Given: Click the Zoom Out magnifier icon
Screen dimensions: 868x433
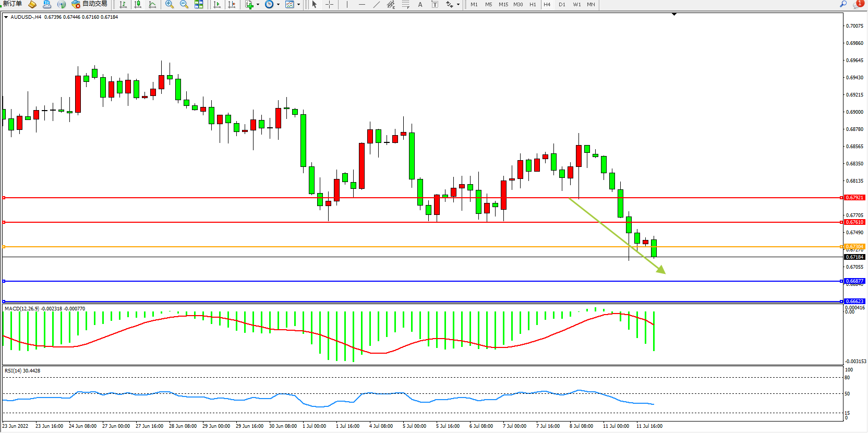Looking at the screenshot, I should pyautogui.click(x=184, y=4).
